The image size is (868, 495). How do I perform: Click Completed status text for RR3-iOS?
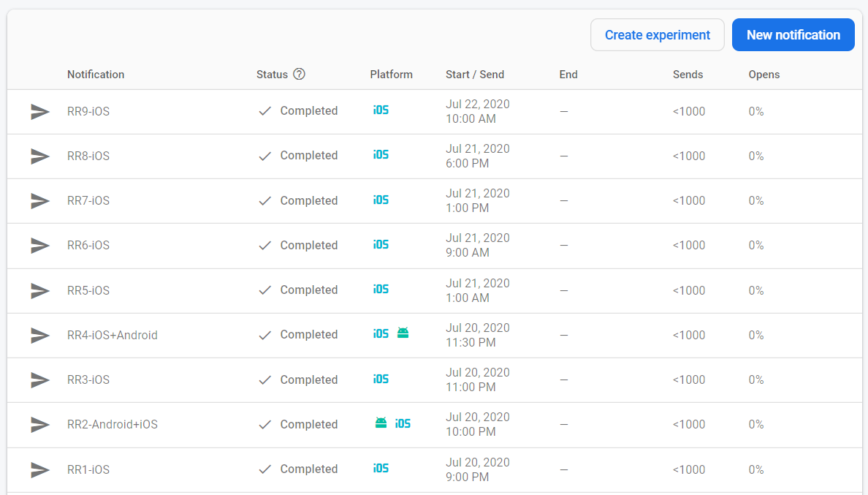[x=309, y=379]
